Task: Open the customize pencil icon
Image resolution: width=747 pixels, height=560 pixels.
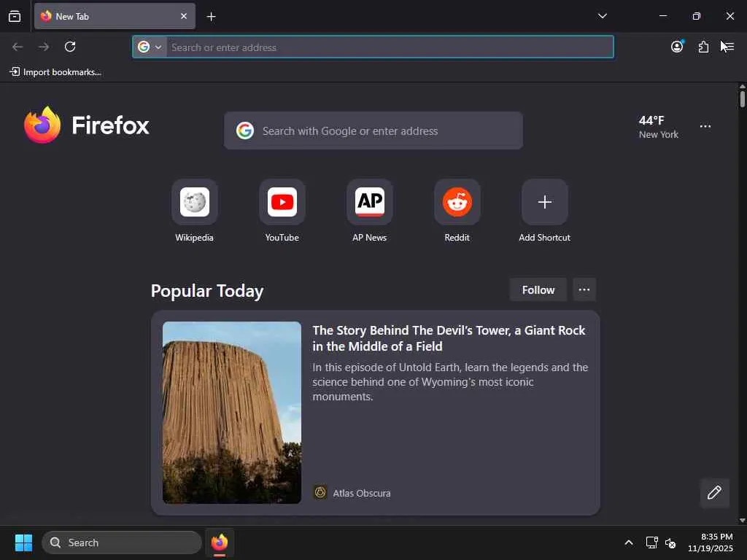Action: (x=714, y=493)
